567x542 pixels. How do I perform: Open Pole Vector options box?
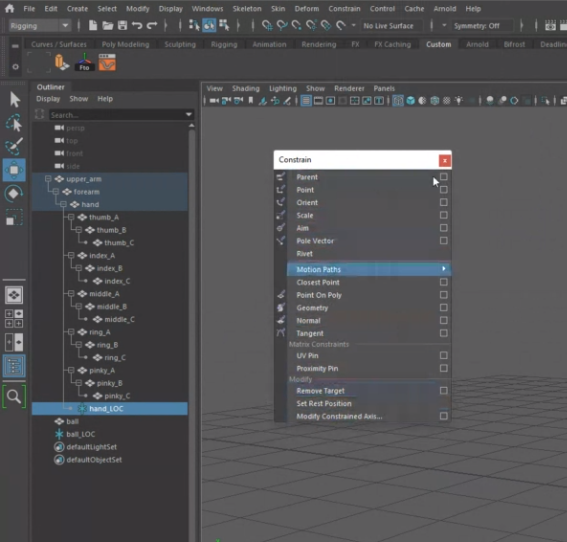(x=444, y=240)
